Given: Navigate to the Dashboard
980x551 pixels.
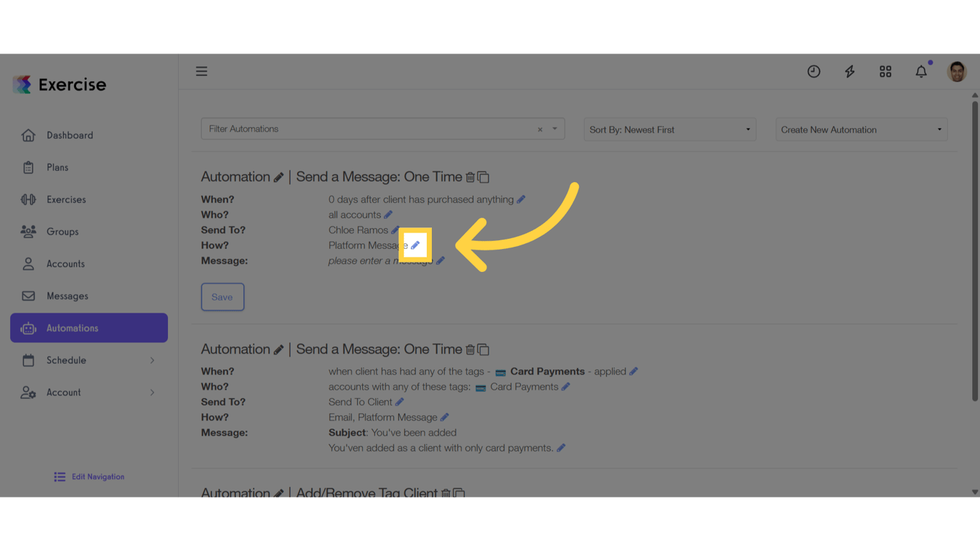Looking at the screenshot, I should tap(70, 135).
